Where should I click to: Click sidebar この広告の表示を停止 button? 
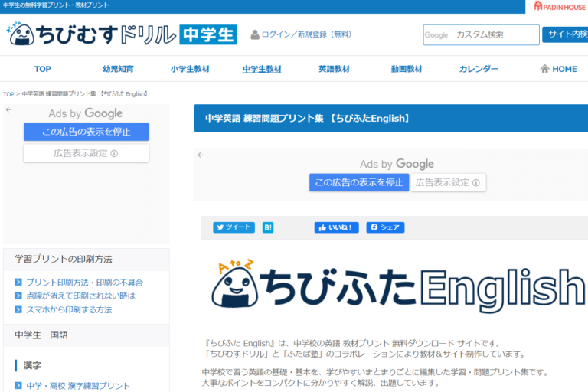click(x=87, y=132)
